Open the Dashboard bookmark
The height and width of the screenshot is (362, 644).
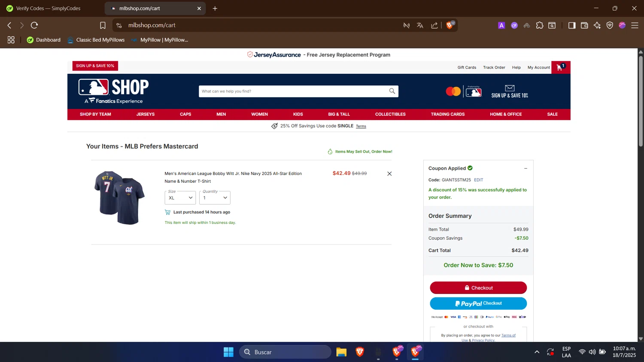(44, 40)
